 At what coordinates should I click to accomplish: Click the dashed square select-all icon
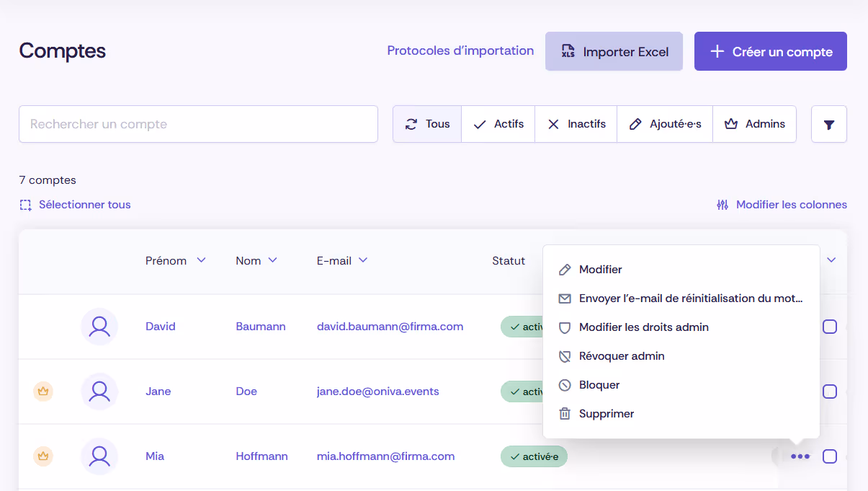pos(26,205)
